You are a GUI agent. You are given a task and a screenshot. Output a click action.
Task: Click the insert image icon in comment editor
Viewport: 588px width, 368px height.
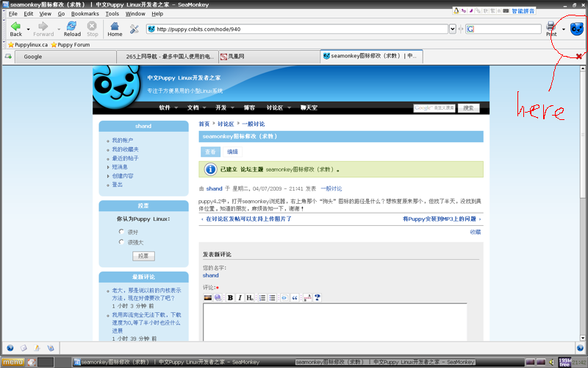(x=208, y=298)
